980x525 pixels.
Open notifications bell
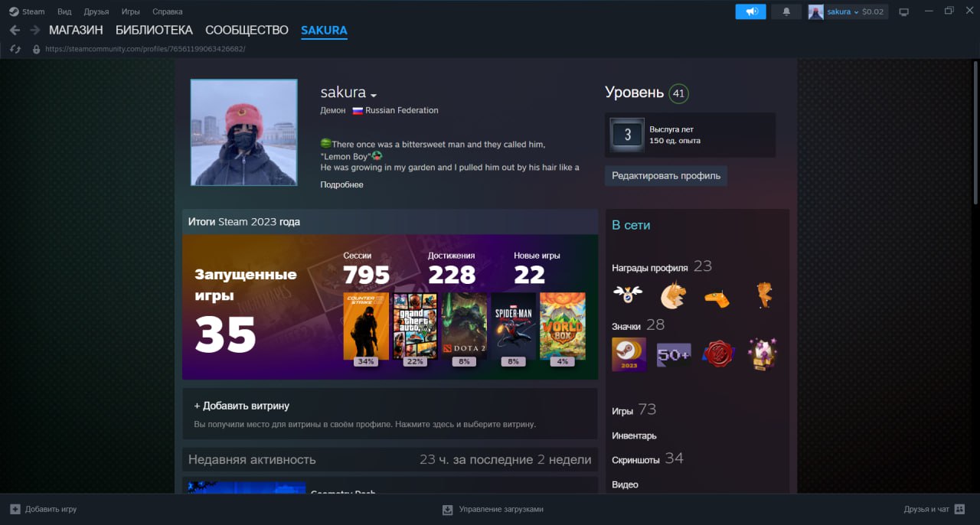click(x=786, y=11)
